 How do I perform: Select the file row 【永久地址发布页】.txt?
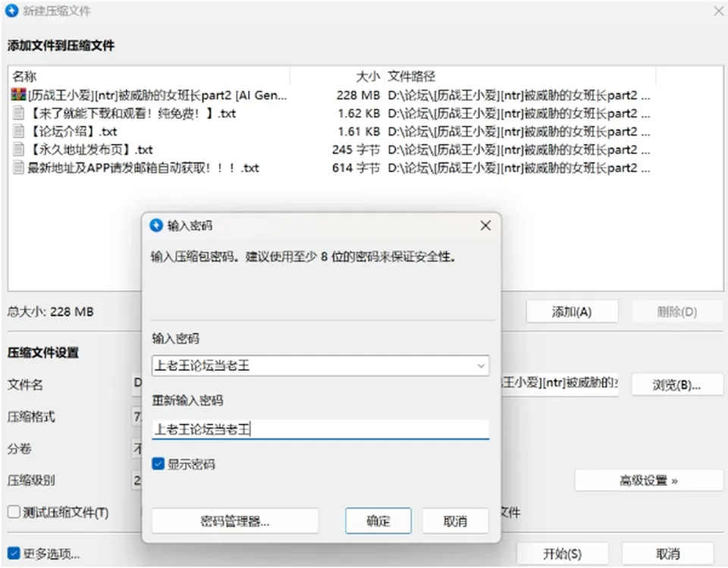pyautogui.click(x=331, y=149)
